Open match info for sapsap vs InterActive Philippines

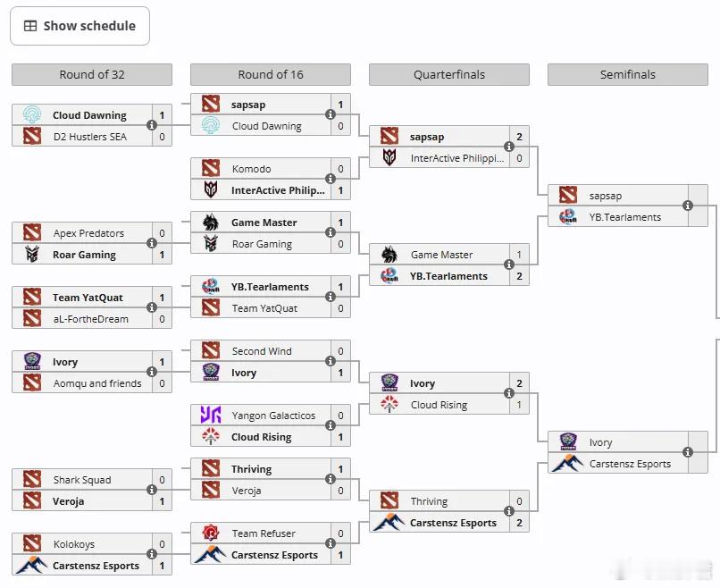click(x=509, y=147)
